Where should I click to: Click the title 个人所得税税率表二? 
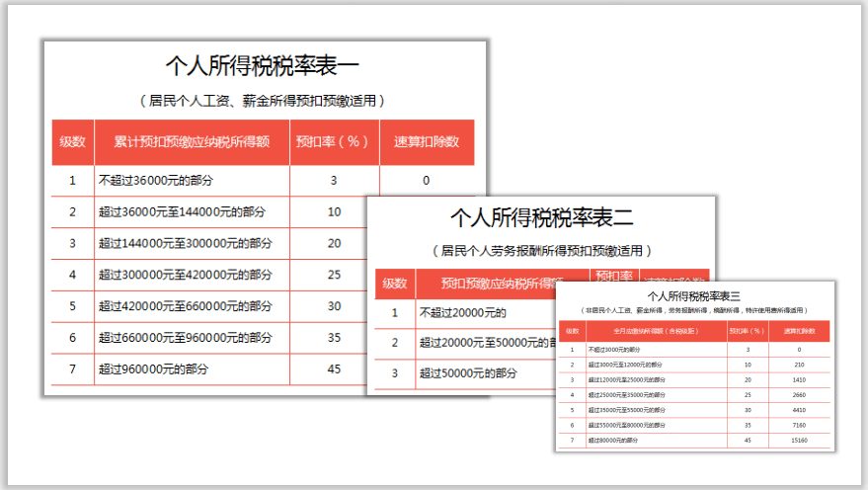pyautogui.click(x=541, y=217)
